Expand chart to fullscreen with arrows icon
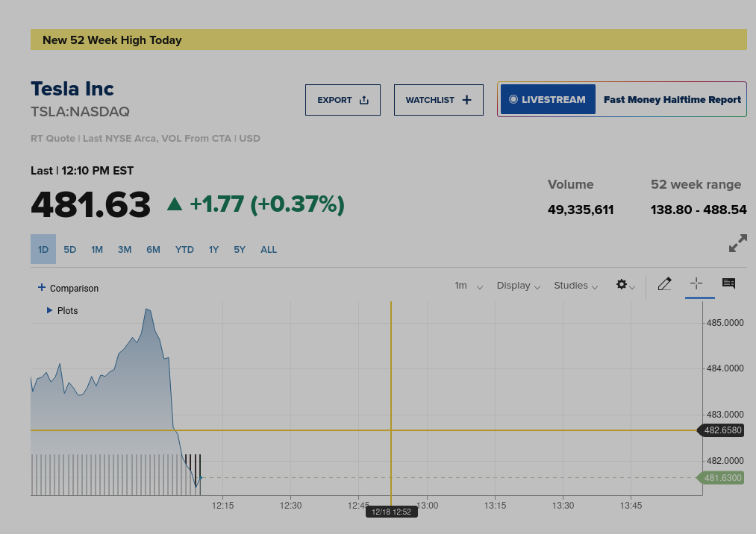This screenshot has width=756, height=534. 737,243
